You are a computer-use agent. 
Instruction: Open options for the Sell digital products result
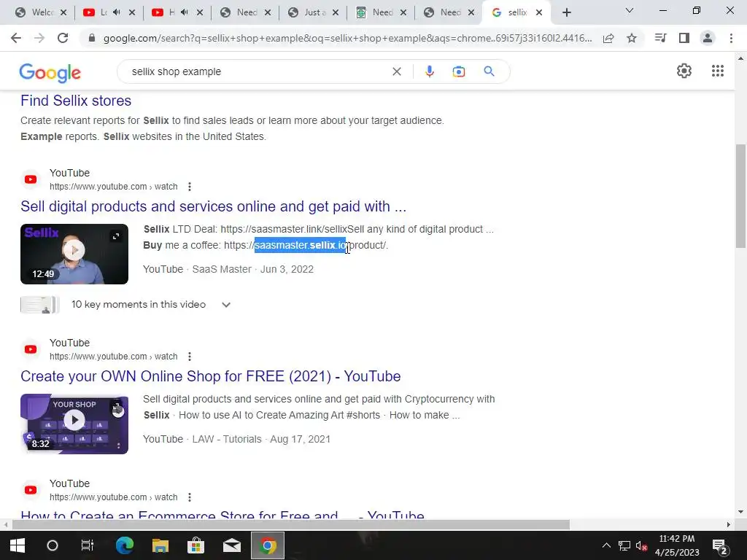tap(190, 187)
